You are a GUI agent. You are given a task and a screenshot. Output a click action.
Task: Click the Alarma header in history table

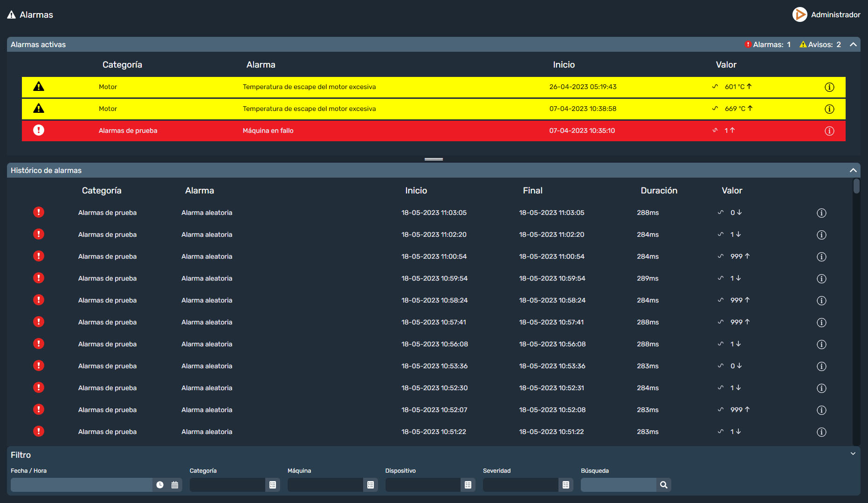tap(200, 191)
